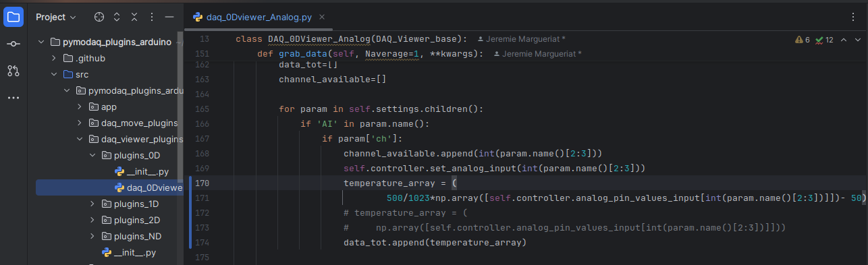868x265 pixels.
Task: Open the Pull Requests tool window
Action: point(13,71)
